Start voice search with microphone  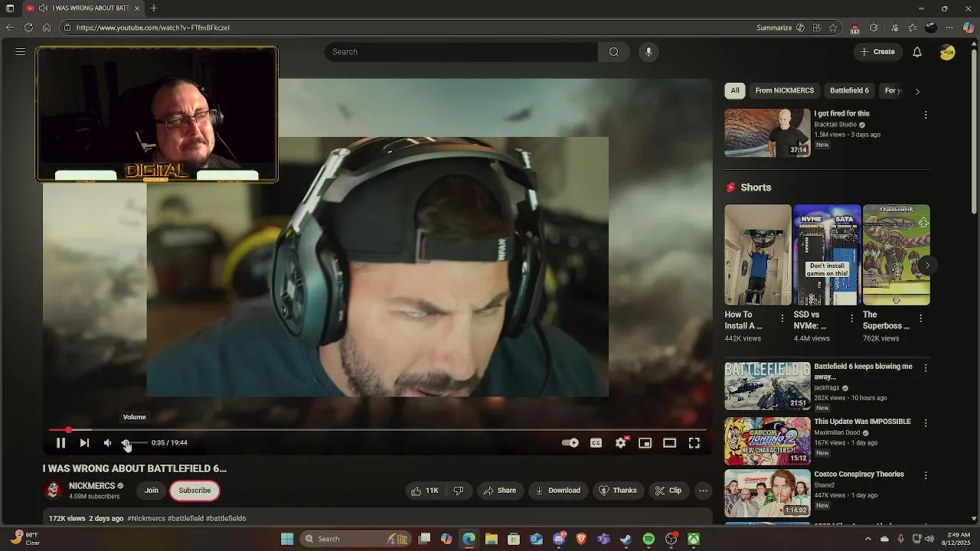(648, 52)
